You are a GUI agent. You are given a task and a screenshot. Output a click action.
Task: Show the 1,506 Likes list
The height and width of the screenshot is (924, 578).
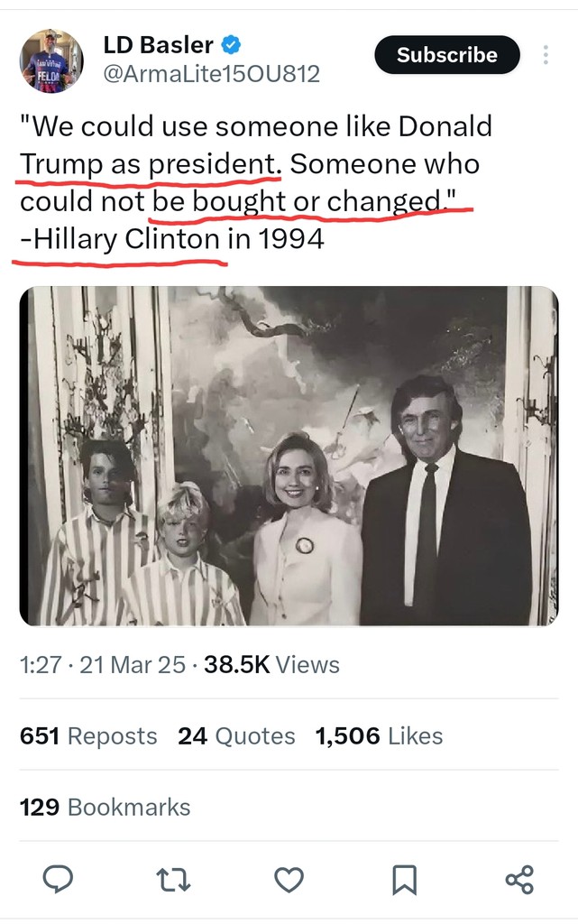click(x=379, y=736)
